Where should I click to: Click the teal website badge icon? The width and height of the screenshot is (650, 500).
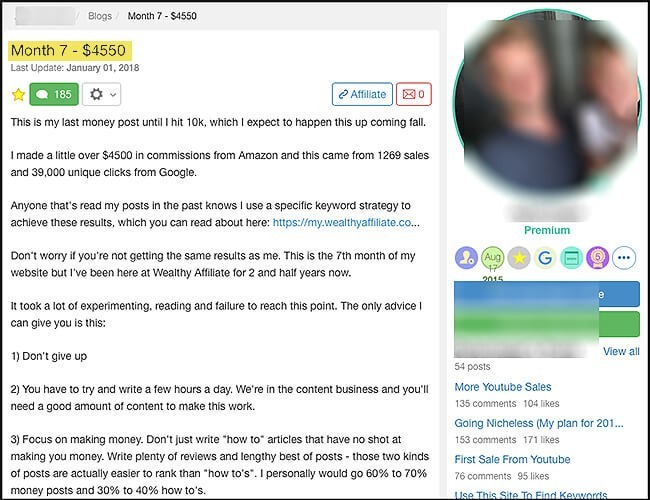pos(571,257)
